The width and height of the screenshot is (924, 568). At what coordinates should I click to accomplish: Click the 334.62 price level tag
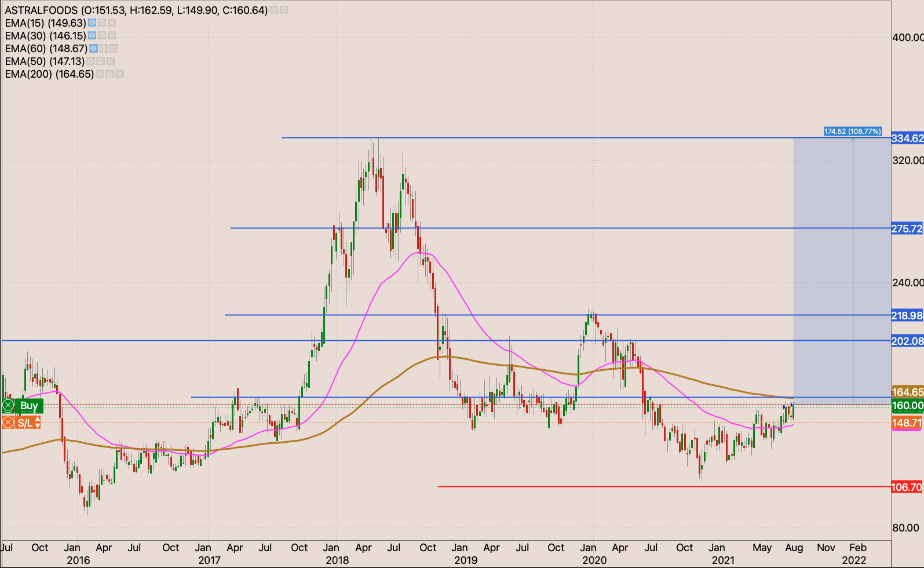coord(907,138)
